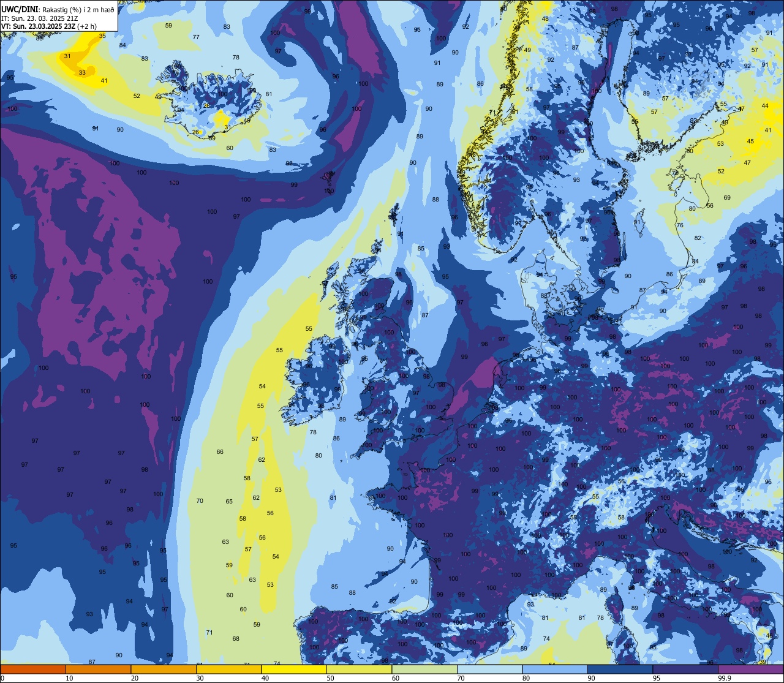The image size is (784, 683).
Task: Click the '30' legend scale label
Action: click(x=200, y=678)
